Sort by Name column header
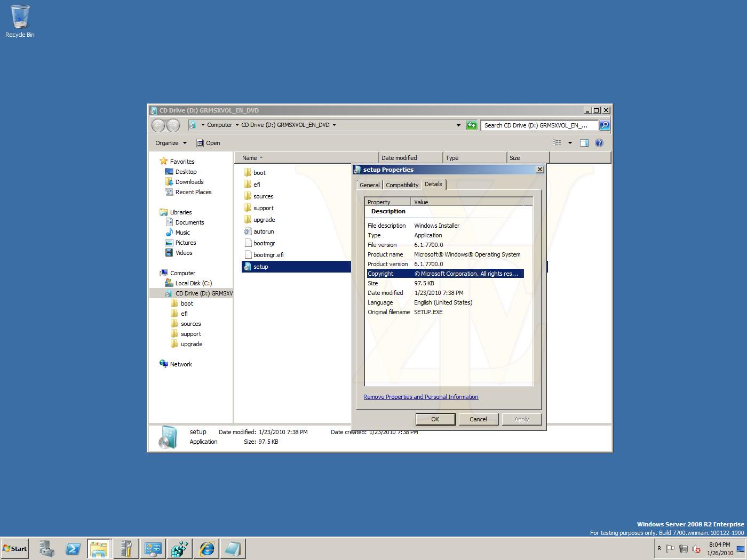The width and height of the screenshot is (747, 560). (x=306, y=158)
